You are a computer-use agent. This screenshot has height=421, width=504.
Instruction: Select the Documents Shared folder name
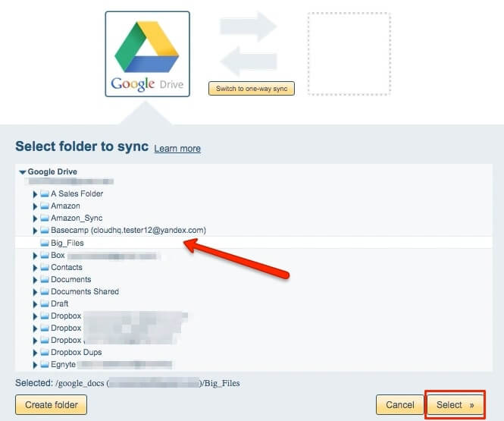click(85, 291)
